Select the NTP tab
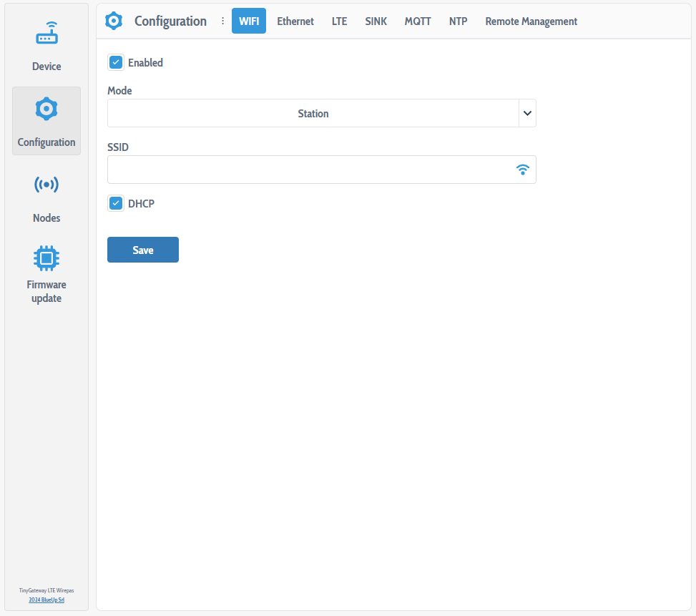The width and height of the screenshot is (696, 616). (x=458, y=21)
